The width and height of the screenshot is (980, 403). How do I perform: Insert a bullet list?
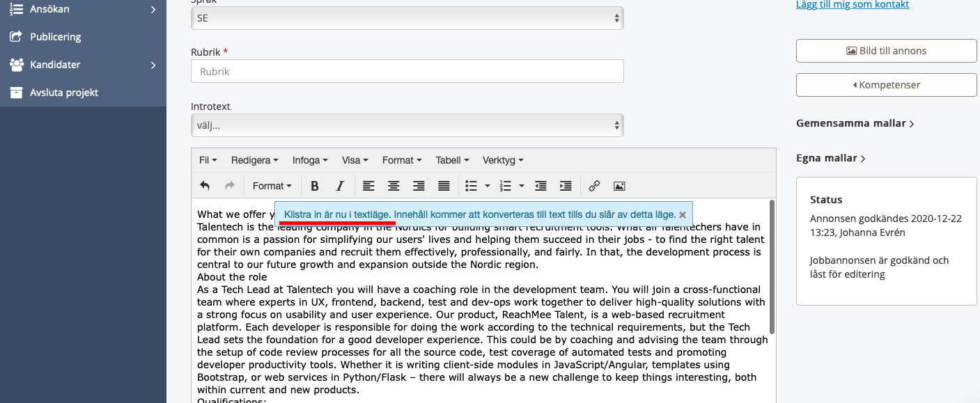click(472, 186)
